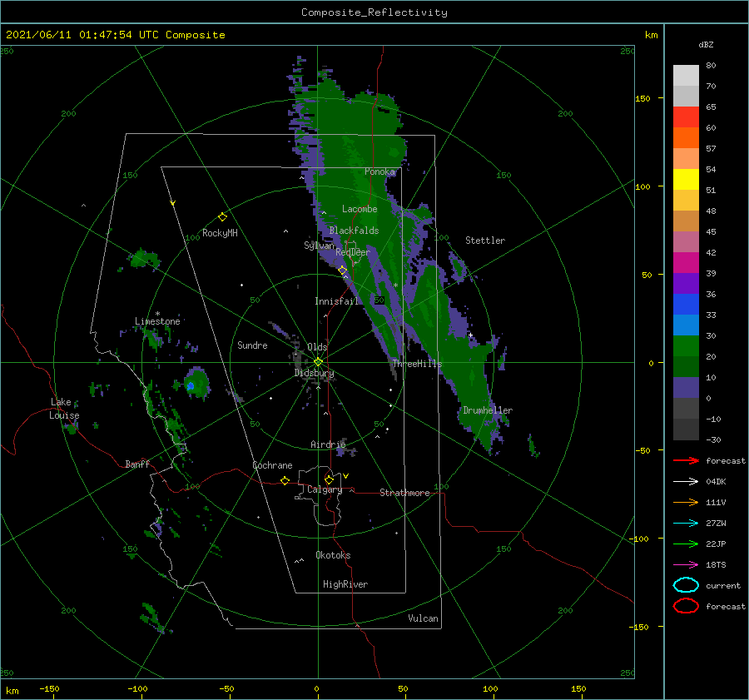
Task: Select the yellow diamond marker under Cochrane
Action: pos(285,480)
